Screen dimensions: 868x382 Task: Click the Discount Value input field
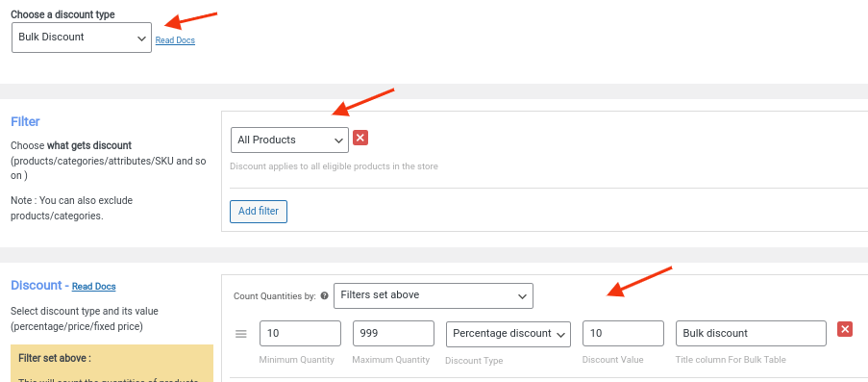point(623,334)
